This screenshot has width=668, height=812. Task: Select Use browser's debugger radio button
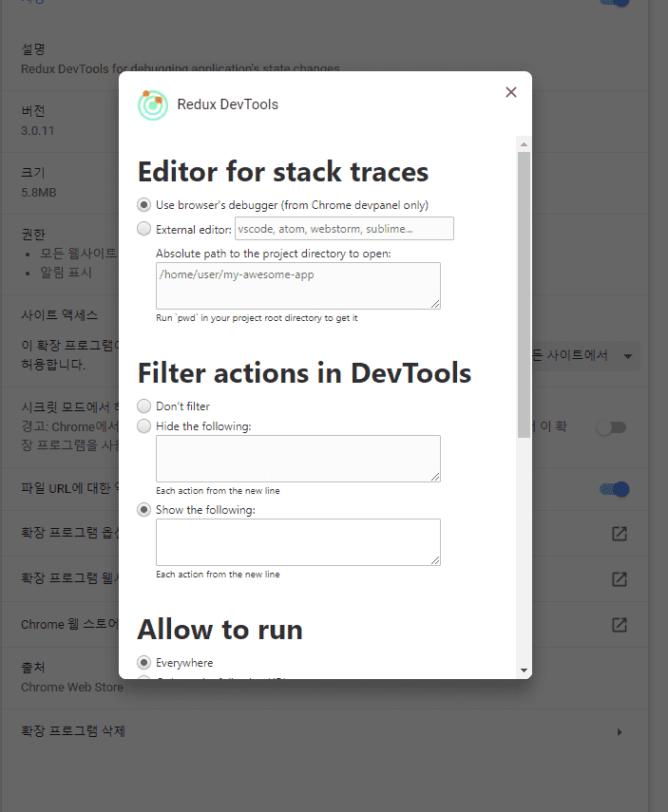[144, 204]
